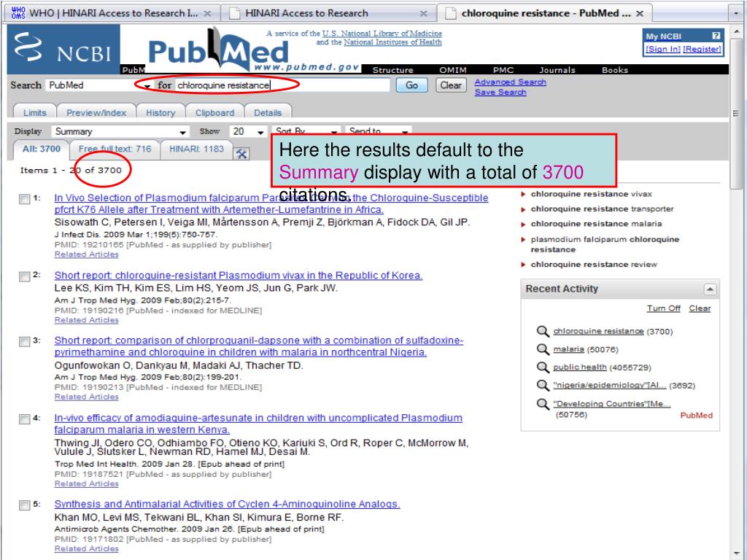The height and width of the screenshot is (560, 747).
Task: Switch to the Limits tab
Action: coord(35,113)
